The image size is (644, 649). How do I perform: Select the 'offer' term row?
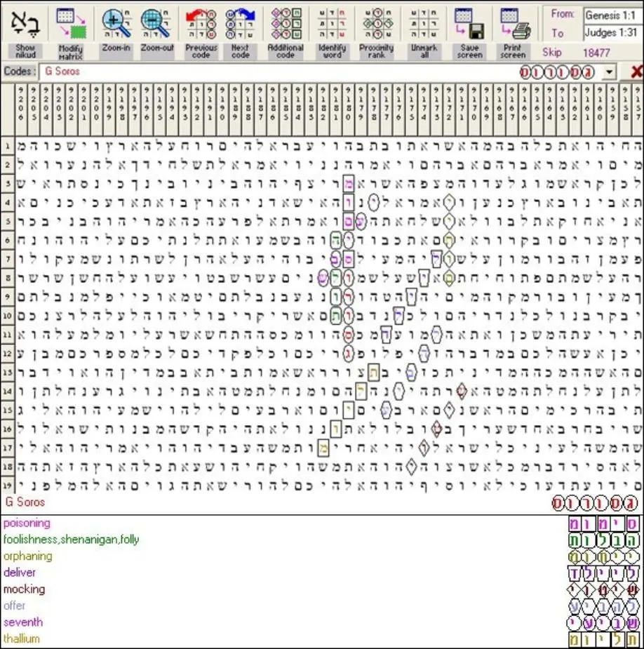[x=15, y=605]
